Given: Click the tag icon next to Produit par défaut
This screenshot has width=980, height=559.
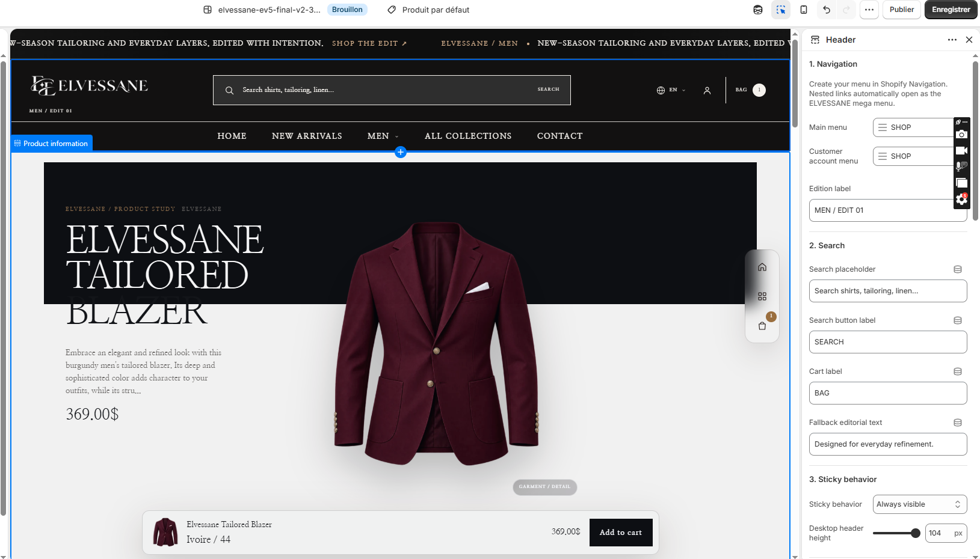Looking at the screenshot, I should coord(392,10).
